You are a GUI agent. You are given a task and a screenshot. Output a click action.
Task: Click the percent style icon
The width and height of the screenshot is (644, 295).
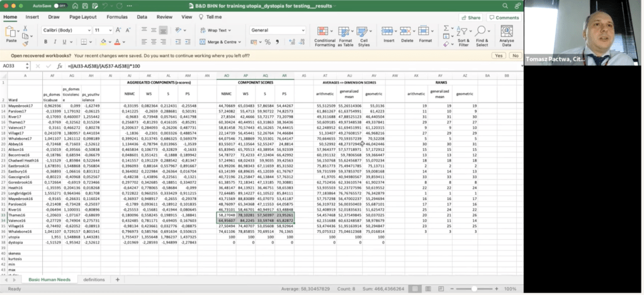coord(266,42)
